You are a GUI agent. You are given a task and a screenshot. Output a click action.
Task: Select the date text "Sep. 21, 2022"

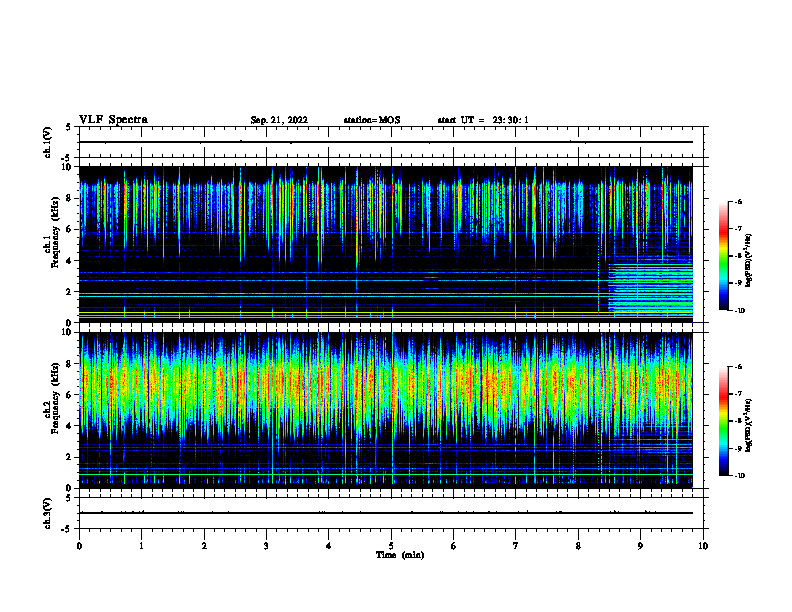point(279,120)
